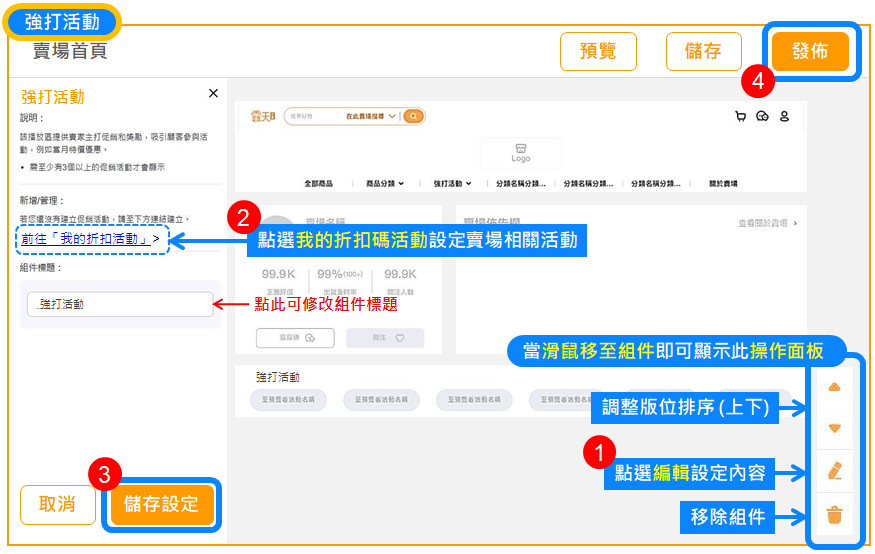Screen dimensions: 875x554
Task: Click the move component up arrow
Action: (x=835, y=387)
